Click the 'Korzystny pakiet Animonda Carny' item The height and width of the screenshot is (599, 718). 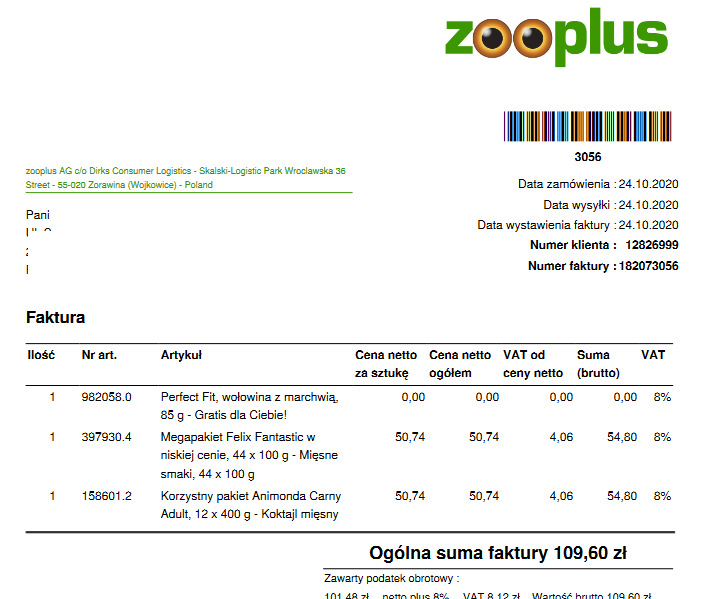tap(251, 505)
